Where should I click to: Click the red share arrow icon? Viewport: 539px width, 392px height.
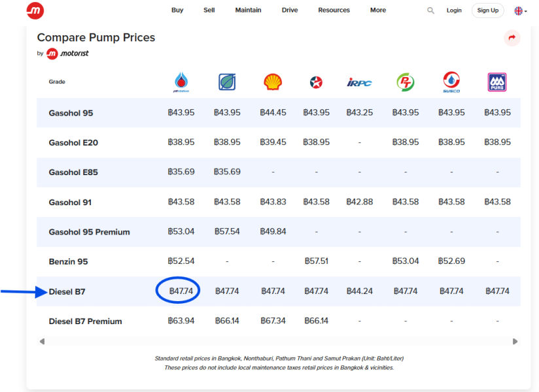(x=512, y=38)
